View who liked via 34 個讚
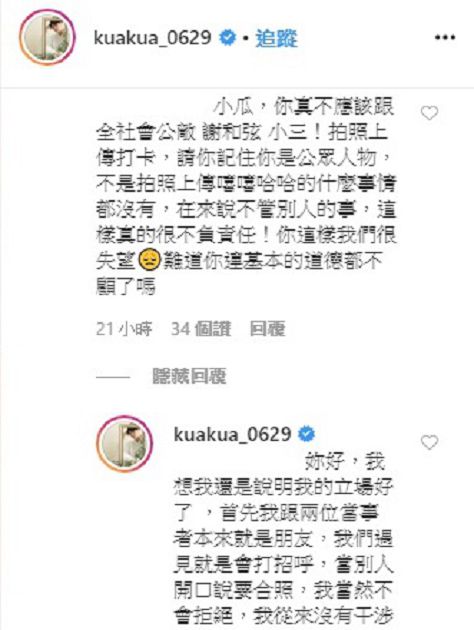This screenshot has width=474, height=630. 201,329
